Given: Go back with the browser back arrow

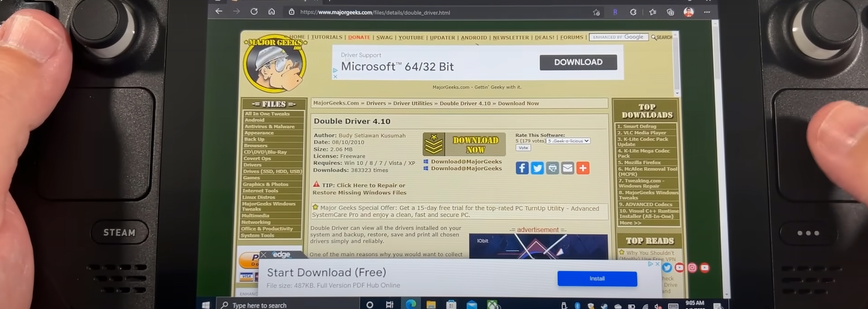Looking at the screenshot, I should click(219, 12).
